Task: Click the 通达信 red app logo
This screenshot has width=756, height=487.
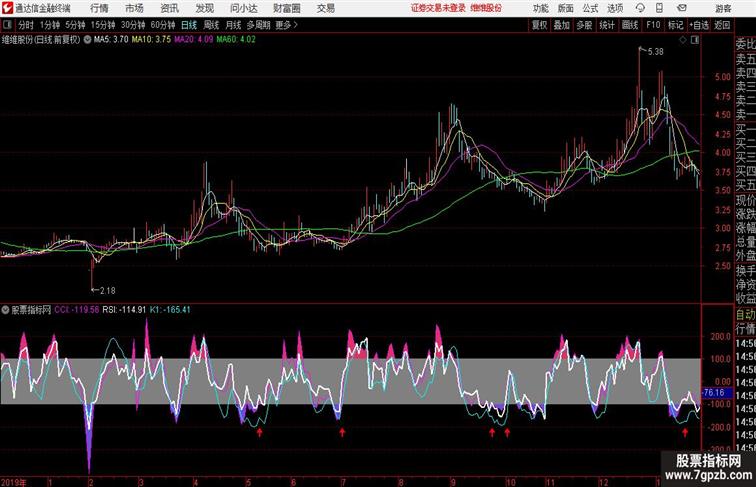Action: [x=7, y=8]
